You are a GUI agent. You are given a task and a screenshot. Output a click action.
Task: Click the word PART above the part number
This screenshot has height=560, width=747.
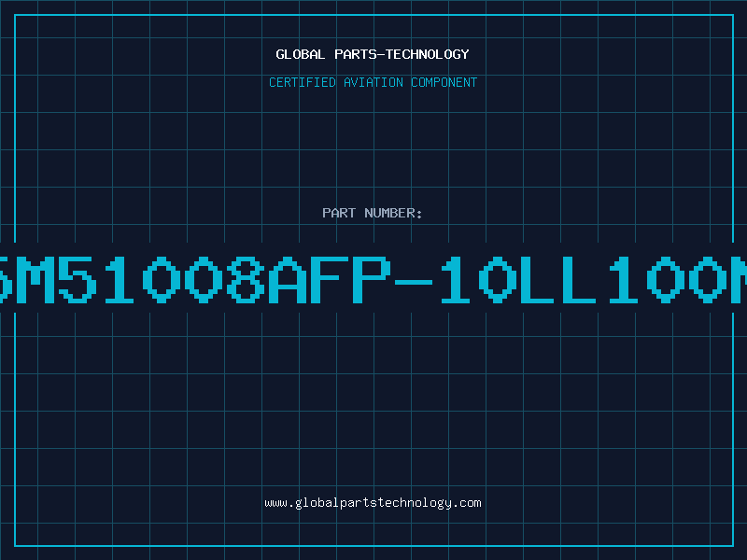point(339,213)
